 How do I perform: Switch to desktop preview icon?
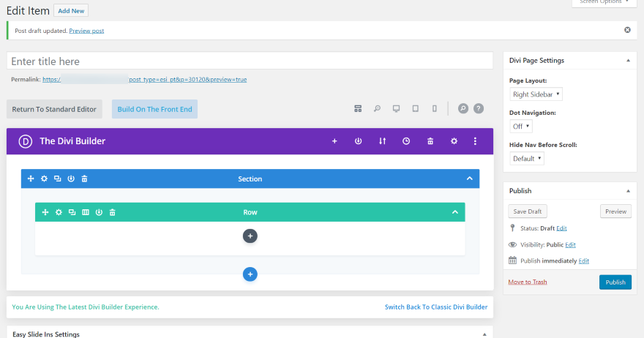[396, 109]
